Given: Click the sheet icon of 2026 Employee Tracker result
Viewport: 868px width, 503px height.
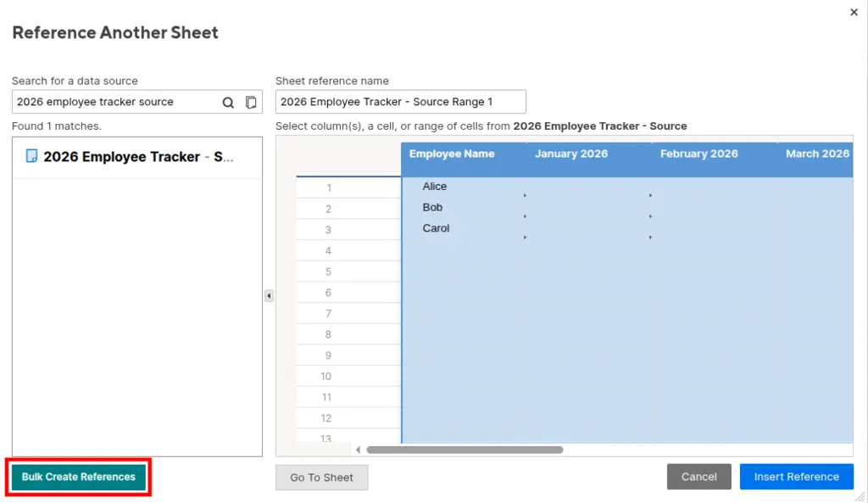Looking at the screenshot, I should point(31,156).
